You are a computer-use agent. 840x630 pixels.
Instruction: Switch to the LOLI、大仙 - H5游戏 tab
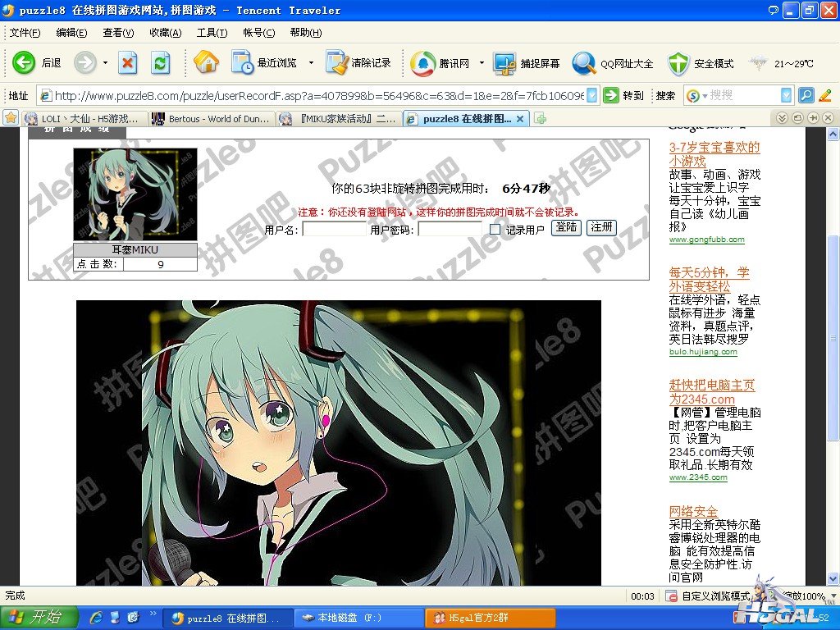pos(84,118)
